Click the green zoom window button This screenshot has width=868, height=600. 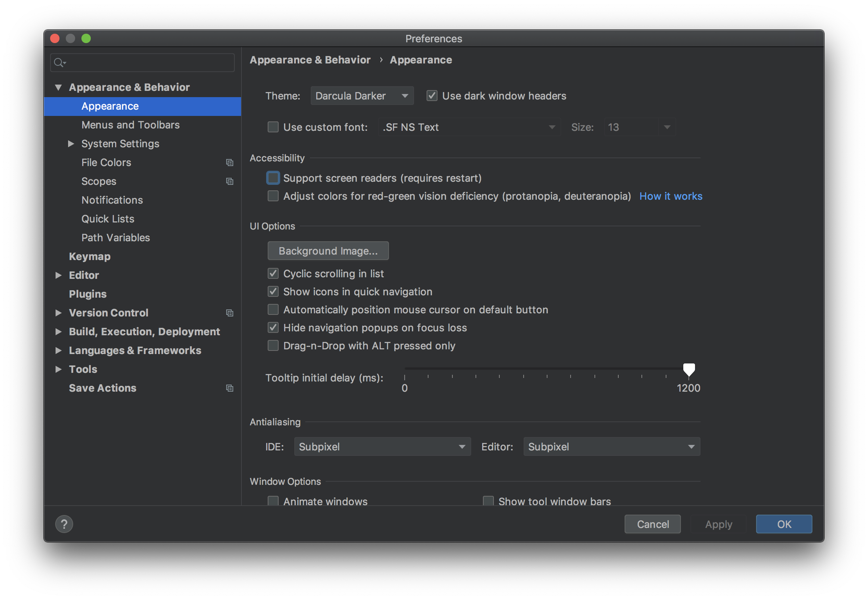[x=86, y=38]
